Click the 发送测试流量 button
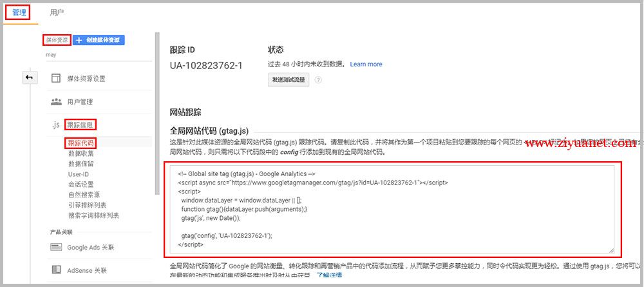The image size is (644, 287). click(x=289, y=80)
